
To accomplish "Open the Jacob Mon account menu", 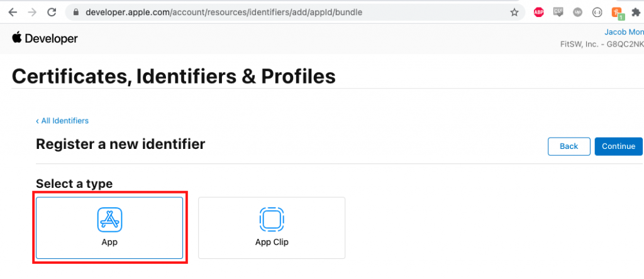I will coord(624,32).
